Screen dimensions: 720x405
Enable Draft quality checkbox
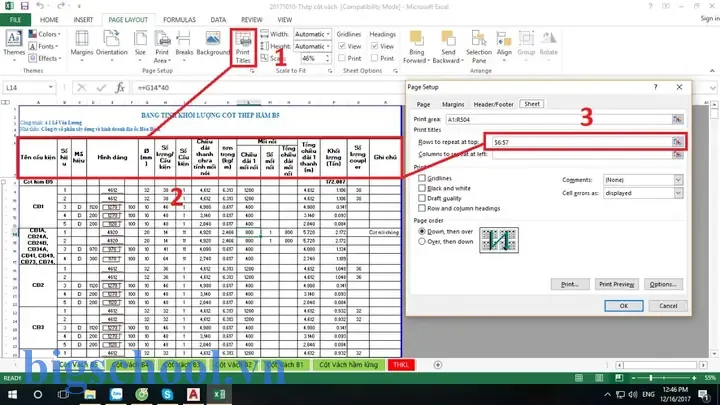pos(422,198)
